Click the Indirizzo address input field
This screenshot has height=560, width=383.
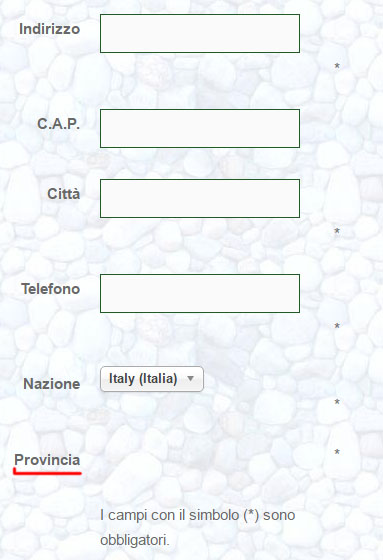point(200,34)
